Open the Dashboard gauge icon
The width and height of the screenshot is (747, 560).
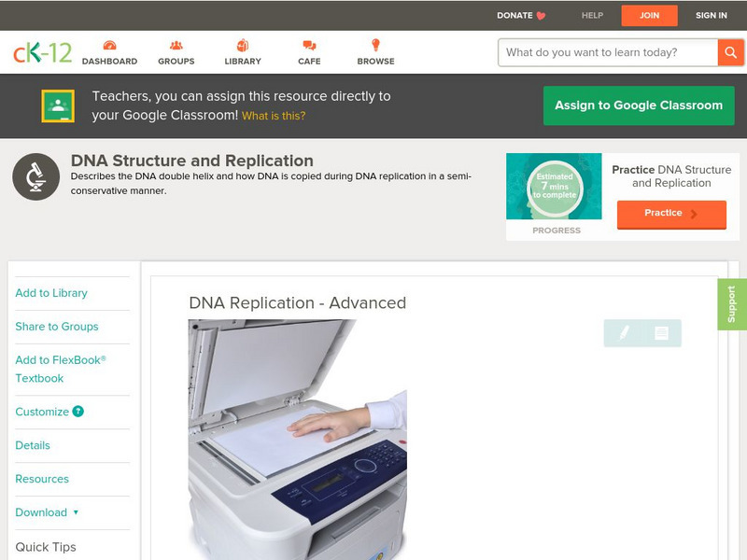[109, 45]
